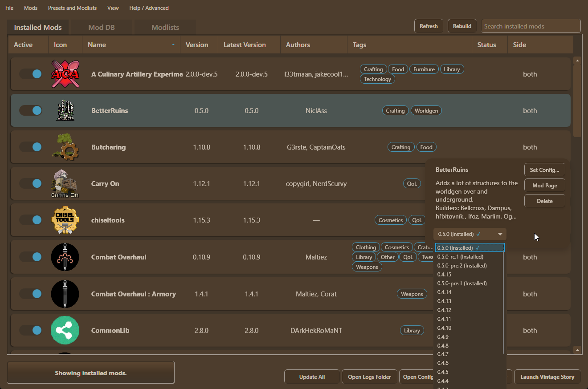
Task: Click the Culinary Artillery mod icon
Action: point(65,74)
